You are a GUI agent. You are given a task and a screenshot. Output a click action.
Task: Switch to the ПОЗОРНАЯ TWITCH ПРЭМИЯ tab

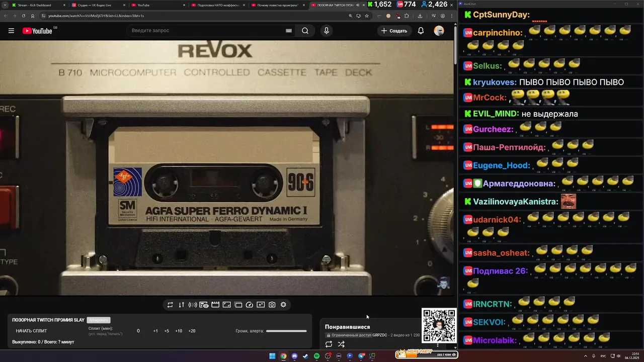click(x=338, y=5)
